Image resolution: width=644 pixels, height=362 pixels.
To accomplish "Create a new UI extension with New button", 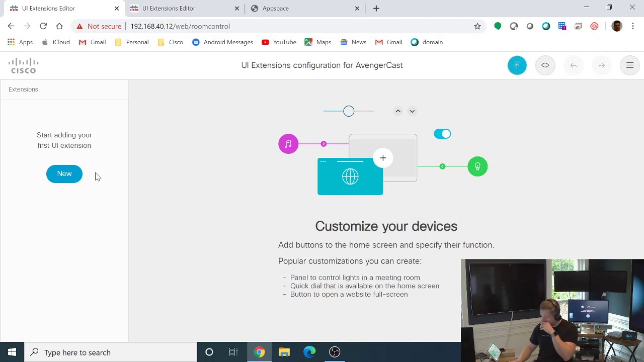I will [x=64, y=173].
